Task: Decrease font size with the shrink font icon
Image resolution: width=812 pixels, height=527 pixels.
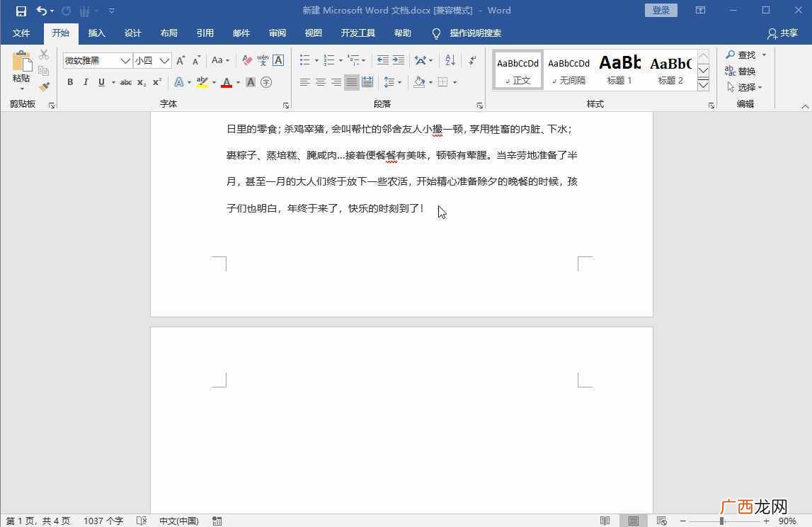Action: tap(196, 61)
